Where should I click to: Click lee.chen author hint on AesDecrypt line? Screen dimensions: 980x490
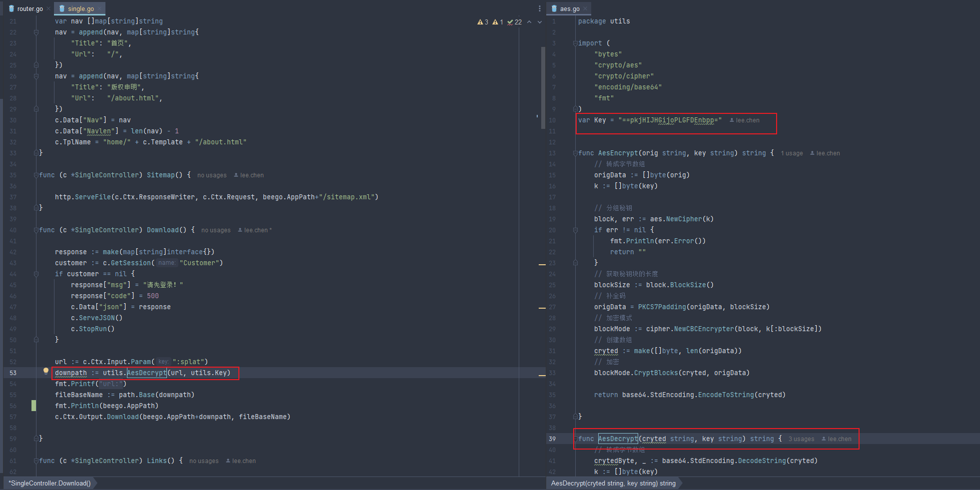(x=836, y=439)
